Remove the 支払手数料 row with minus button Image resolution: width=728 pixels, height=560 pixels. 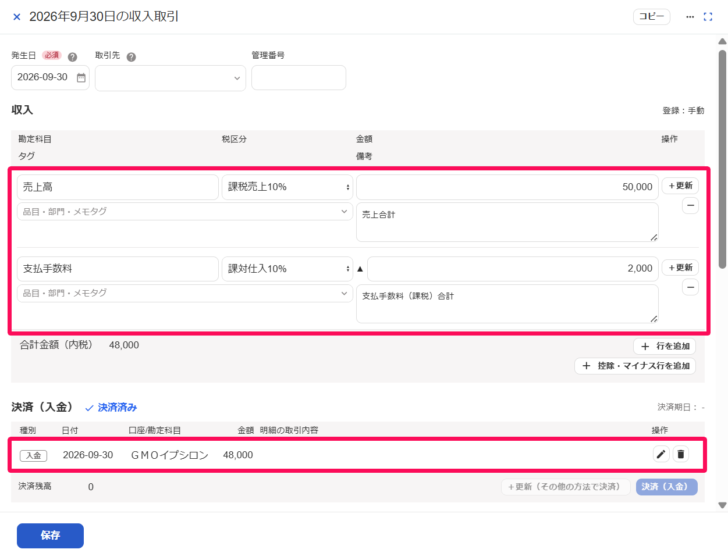point(690,287)
